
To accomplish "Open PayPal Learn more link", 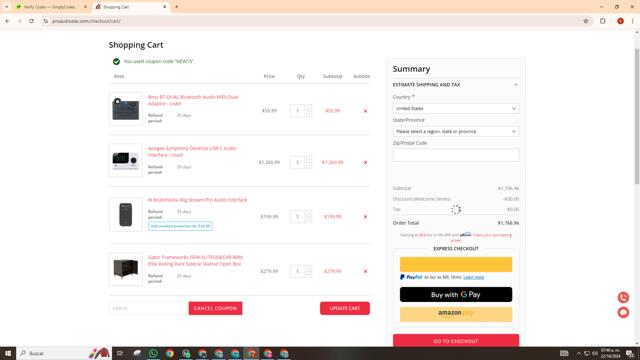I will click(x=473, y=277).
